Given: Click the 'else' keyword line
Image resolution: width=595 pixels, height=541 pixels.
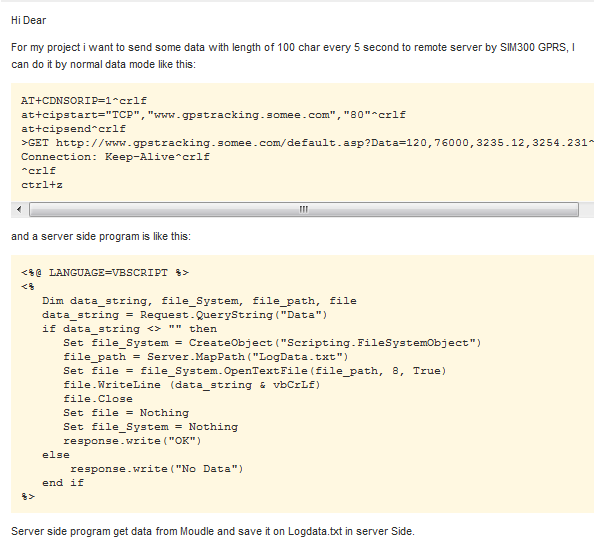Looking at the screenshot, I should pos(56,455).
